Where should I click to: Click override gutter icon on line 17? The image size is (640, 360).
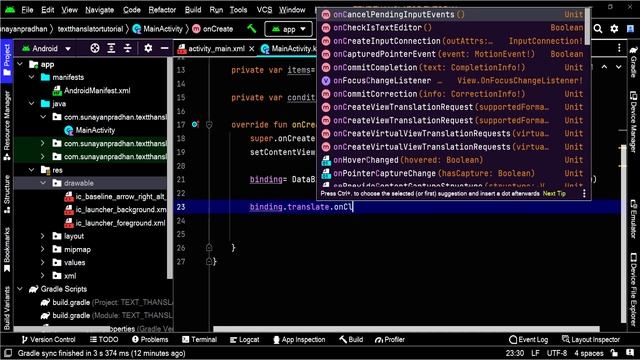pos(195,124)
